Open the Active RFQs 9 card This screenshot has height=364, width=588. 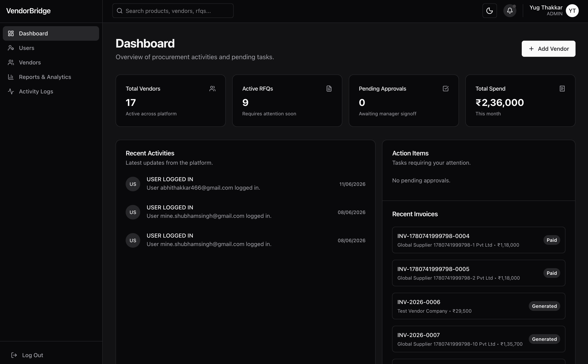(x=287, y=101)
